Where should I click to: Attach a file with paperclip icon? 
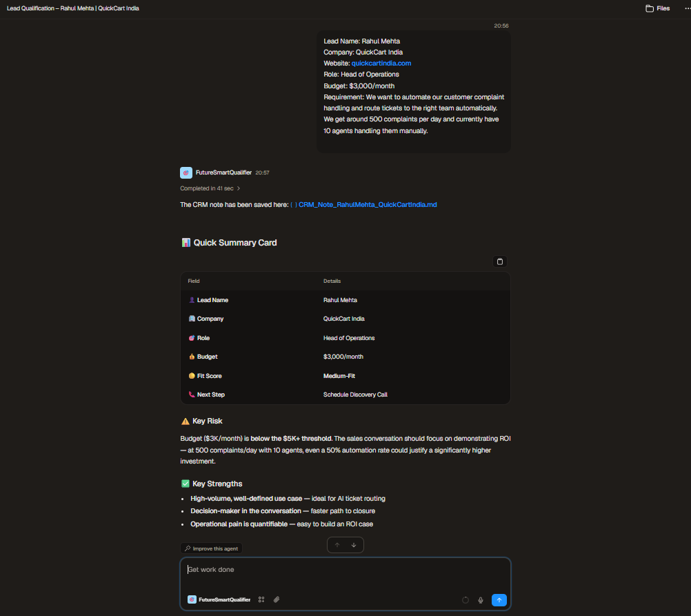pyautogui.click(x=277, y=599)
